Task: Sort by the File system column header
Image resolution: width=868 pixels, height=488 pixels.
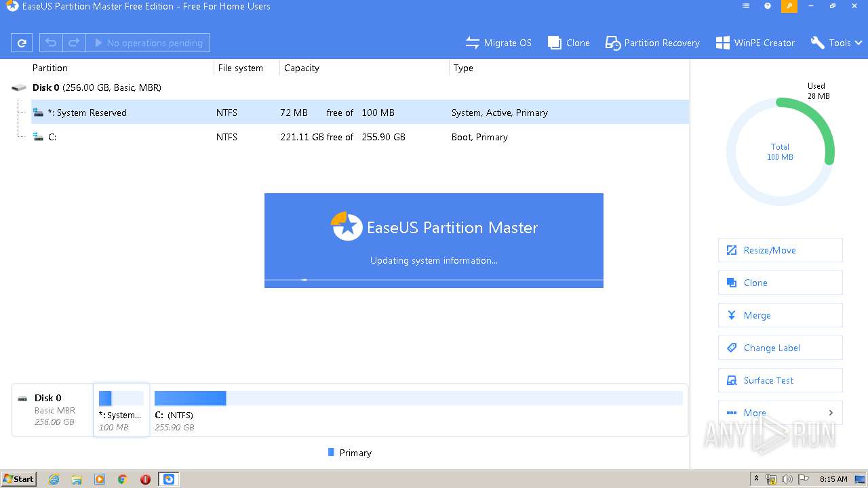Action: pos(241,68)
